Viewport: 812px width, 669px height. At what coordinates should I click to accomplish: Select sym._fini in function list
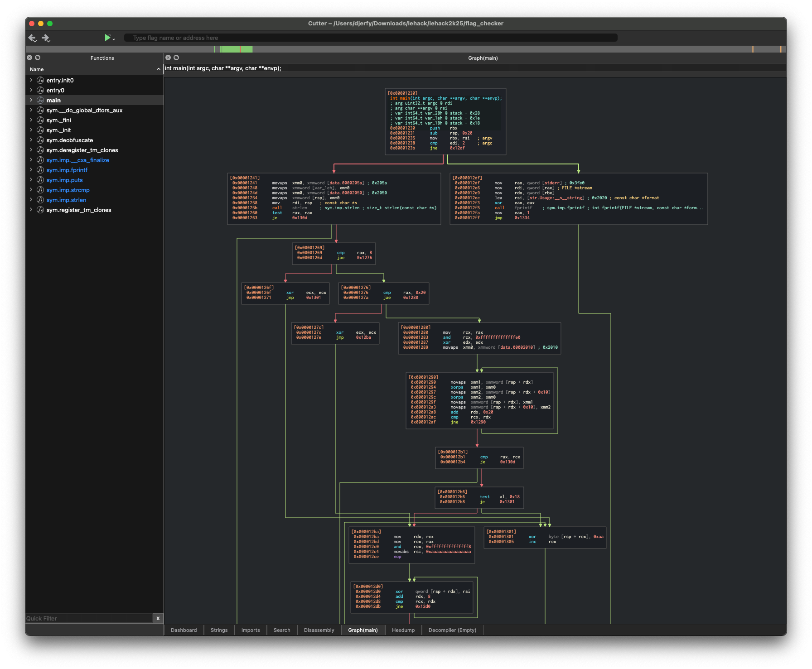coord(58,120)
